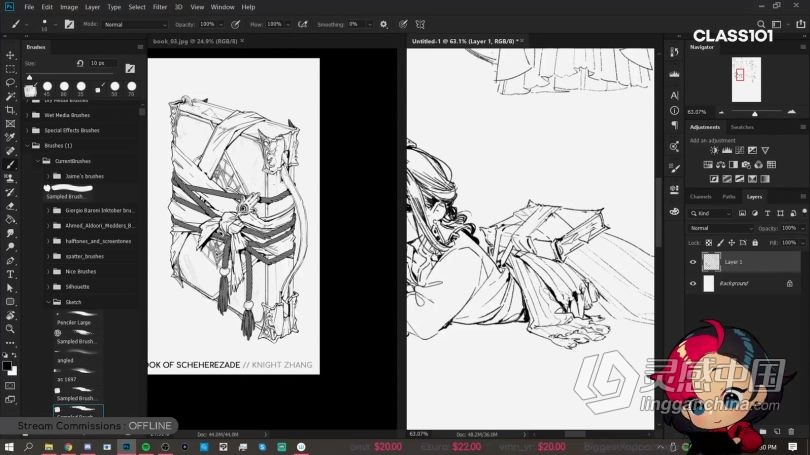
Task: Select the Move tool
Action: coord(10,55)
